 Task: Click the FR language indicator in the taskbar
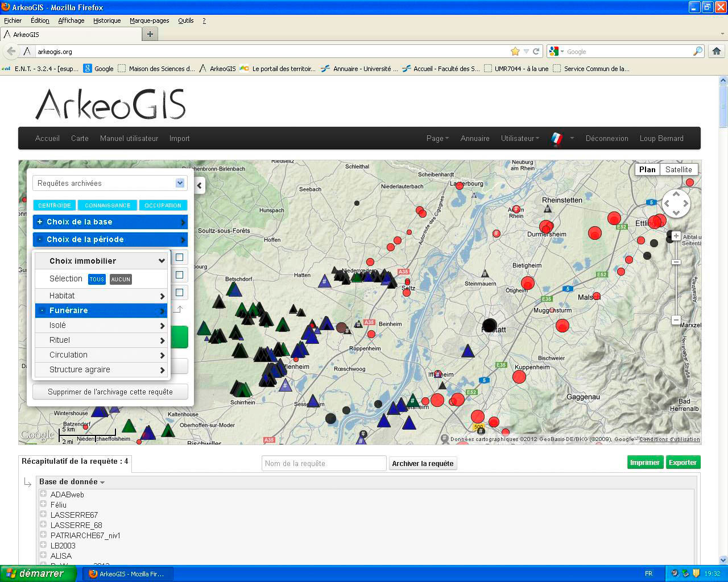point(648,573)
